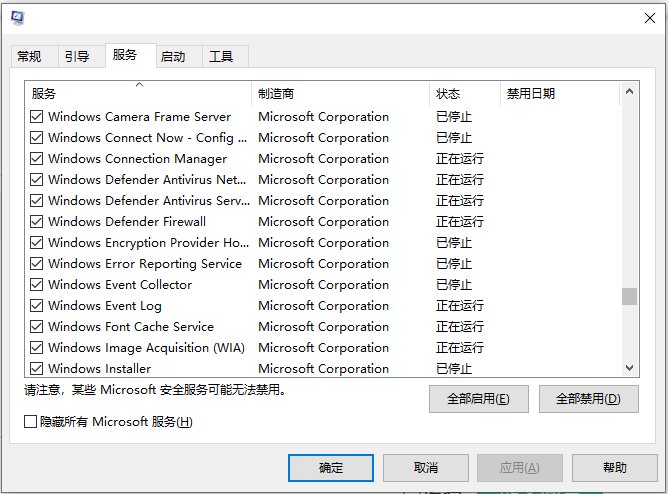Sort by the 状态 column header

tap(465, 94)
